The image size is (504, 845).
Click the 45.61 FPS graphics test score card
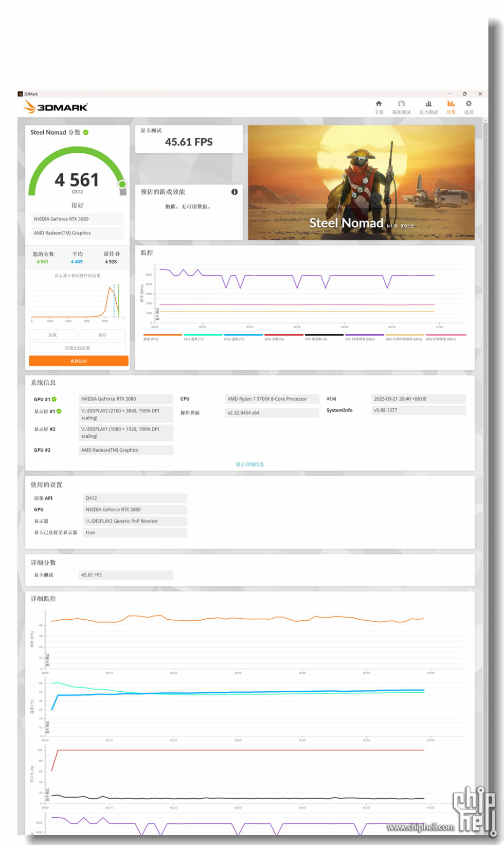(x=189, y=139)
